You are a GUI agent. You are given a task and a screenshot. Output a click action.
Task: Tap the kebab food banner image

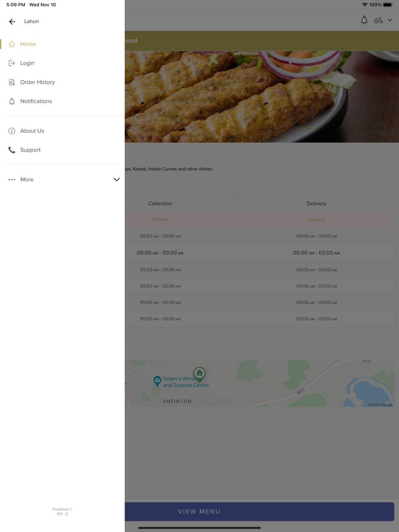pos(262,97)
